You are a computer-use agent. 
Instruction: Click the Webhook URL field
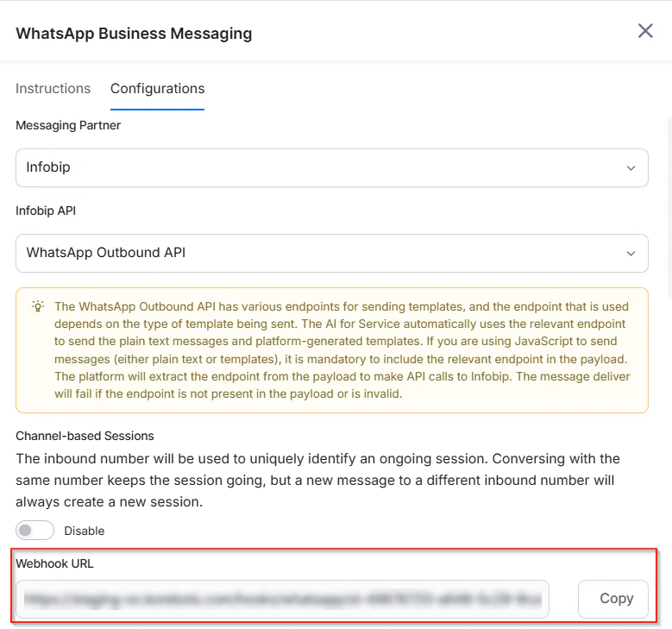pyautogui.click(x=282, y=599)
